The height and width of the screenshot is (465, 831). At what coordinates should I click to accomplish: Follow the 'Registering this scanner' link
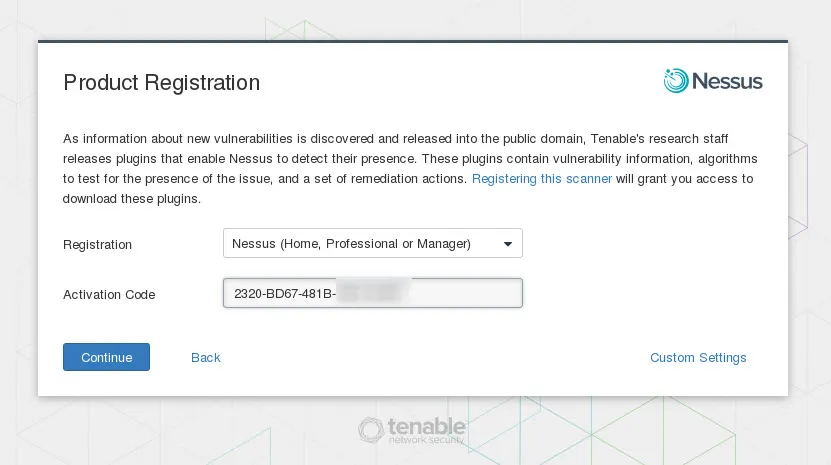[541, 179]
